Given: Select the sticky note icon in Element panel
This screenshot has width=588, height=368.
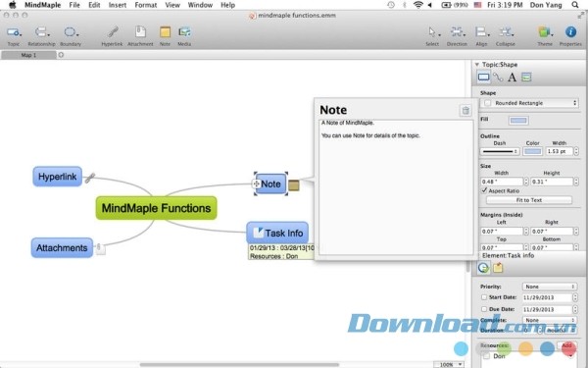Looking at the screenshot, I should click(498, 268).
